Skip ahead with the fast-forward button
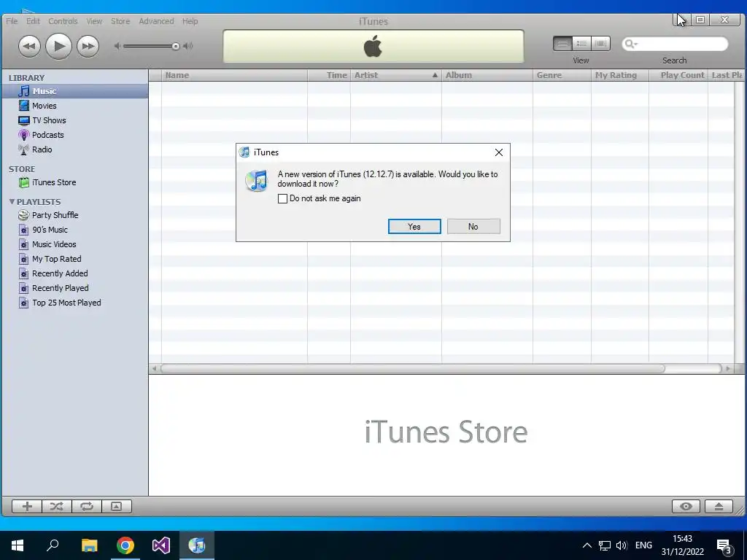 (88, 46)
